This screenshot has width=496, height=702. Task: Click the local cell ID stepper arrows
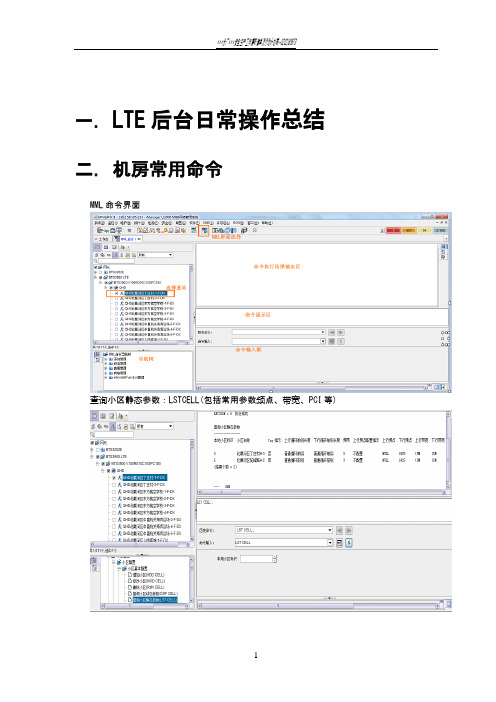pyautogui.click(x=275, y=559)
